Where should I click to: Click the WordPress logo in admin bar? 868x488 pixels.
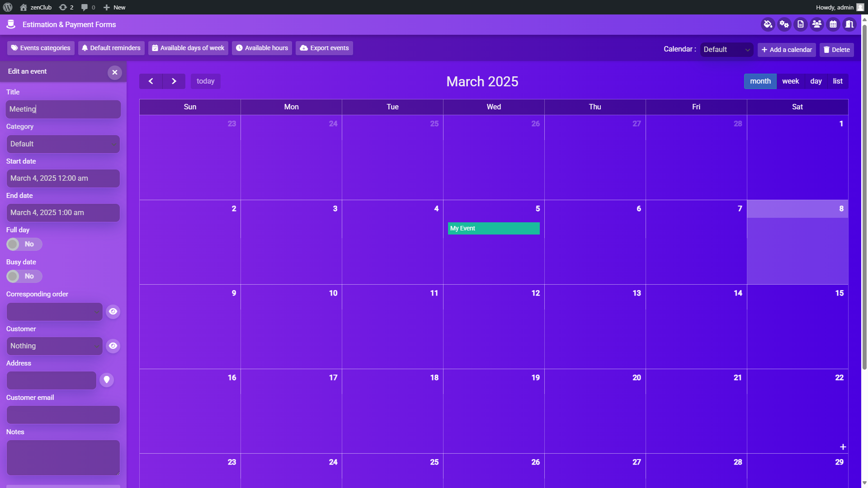[7, 7]
